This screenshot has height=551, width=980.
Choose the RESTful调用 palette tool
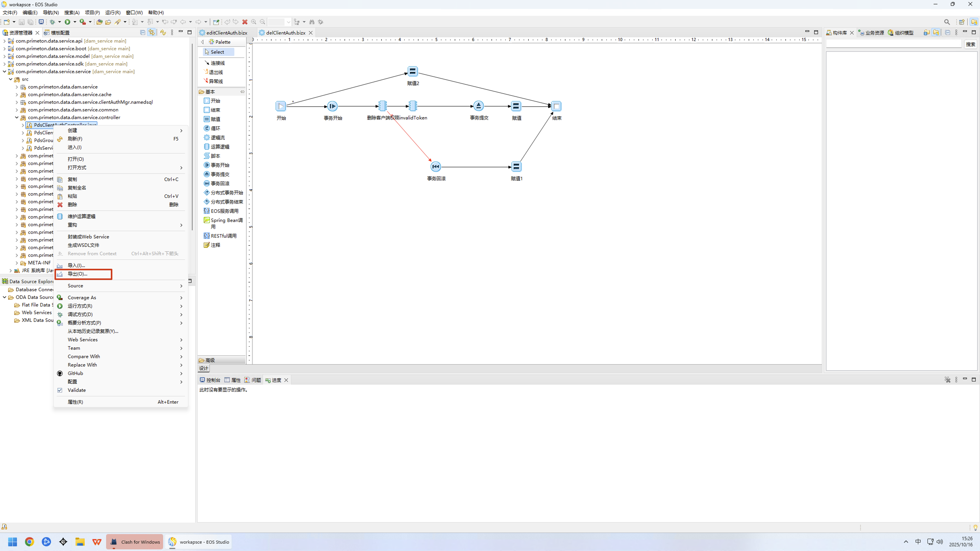223,236
